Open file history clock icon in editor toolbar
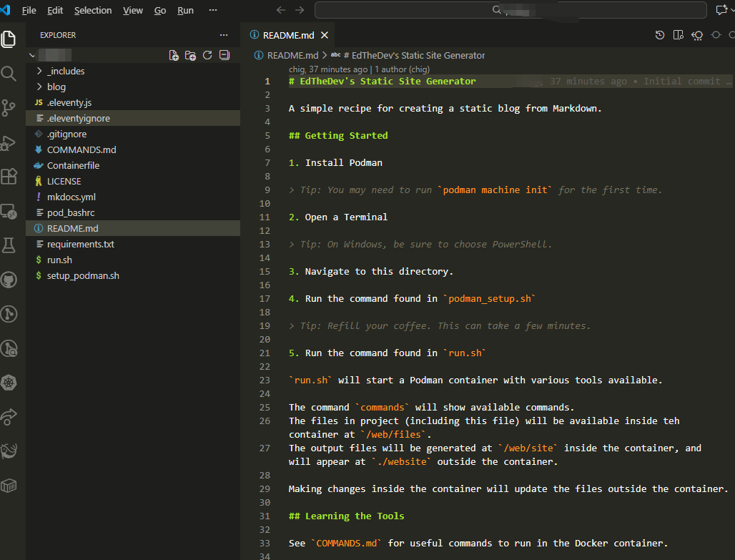The width and height of the screenshot is (735, 560). 660,35
